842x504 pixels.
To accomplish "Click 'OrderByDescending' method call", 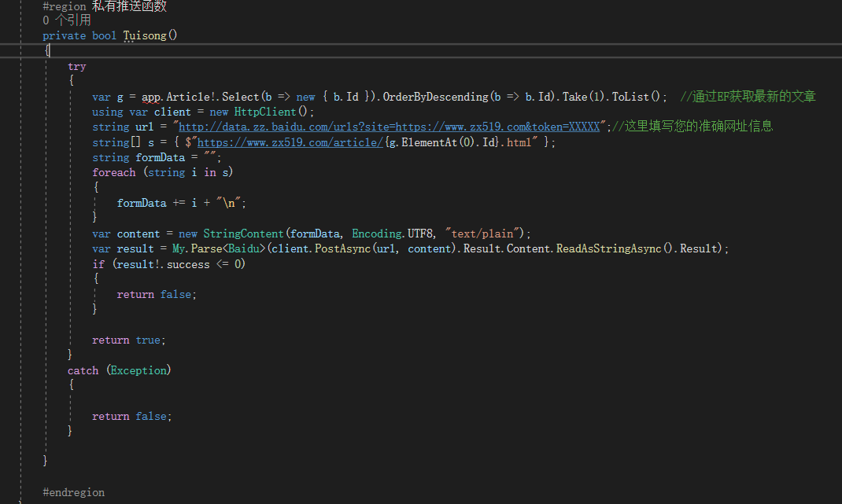I will click(x=435, y=97).
